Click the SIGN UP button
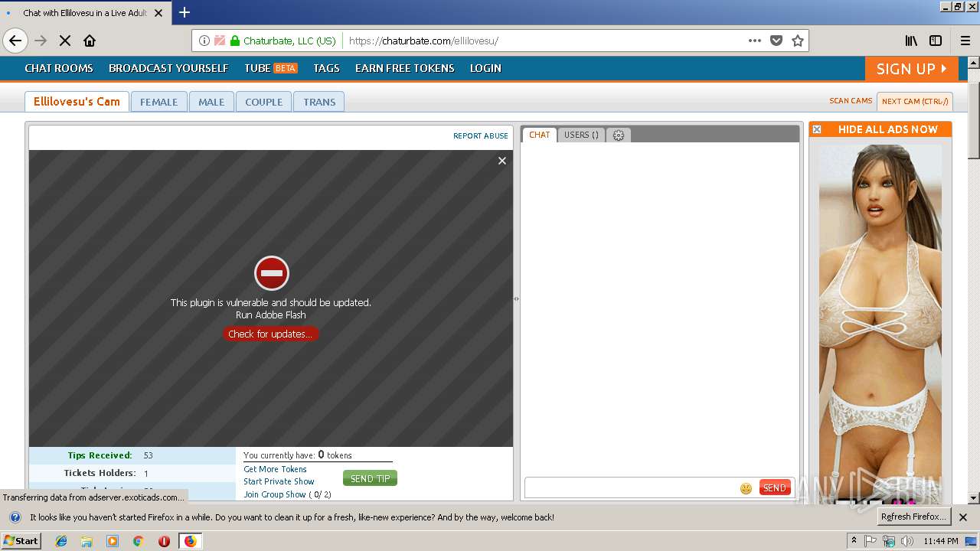 [x=912, y=69]
